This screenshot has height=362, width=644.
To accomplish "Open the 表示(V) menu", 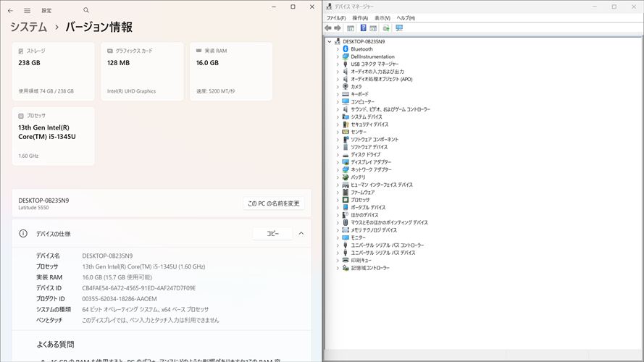I will [382, 17].
